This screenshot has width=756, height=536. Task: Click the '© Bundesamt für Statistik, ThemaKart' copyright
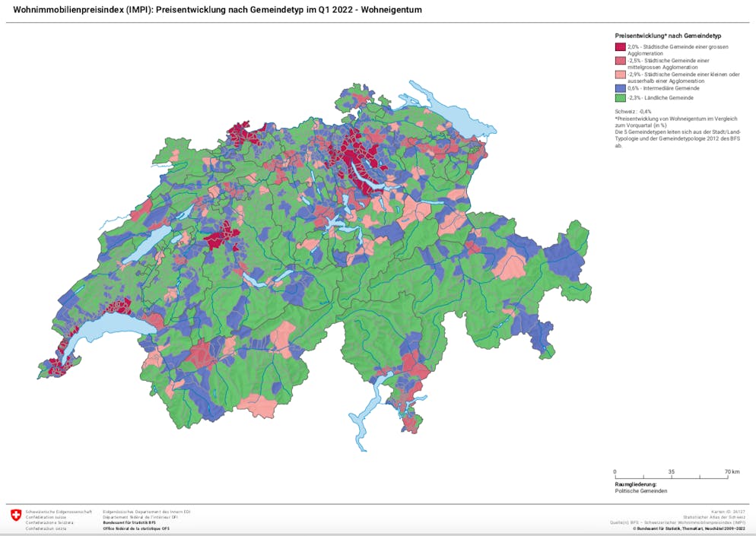tap(688, 528)
